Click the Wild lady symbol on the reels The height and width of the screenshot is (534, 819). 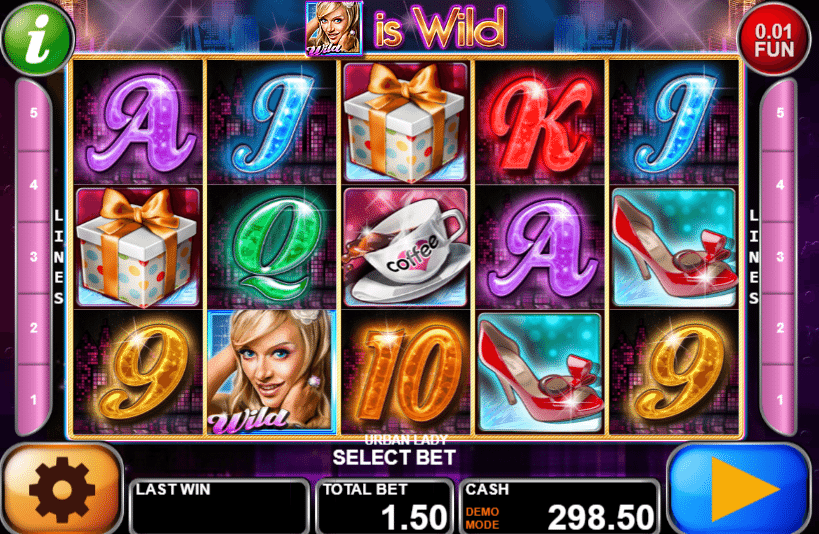click(271, 372)
